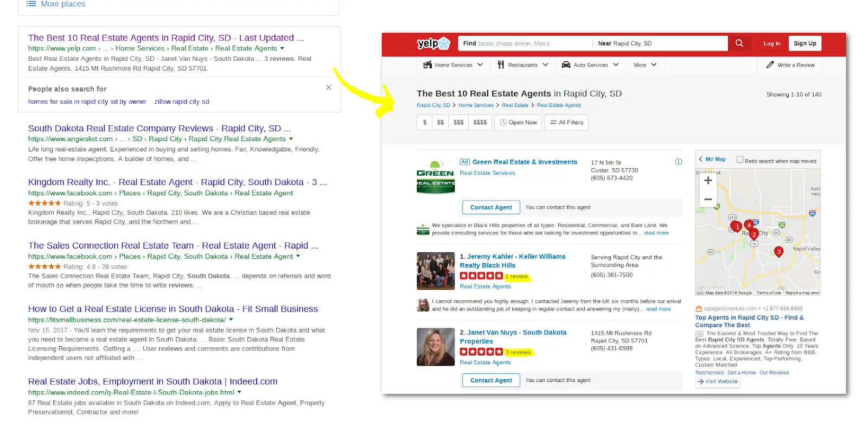This screenshot has width=868, height=426.
Task: Open Top Agents in Rapid City ad link
Action: click(749, 321)
